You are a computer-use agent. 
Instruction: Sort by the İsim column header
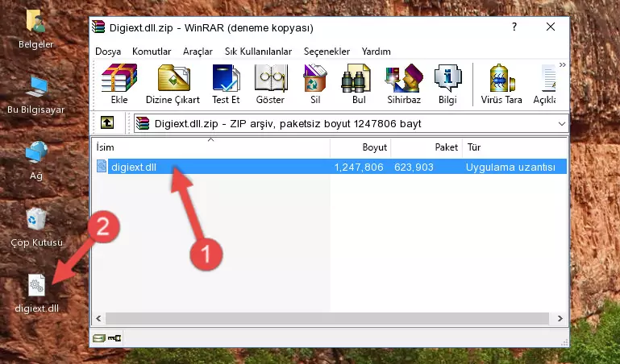[x=211, y=147]
